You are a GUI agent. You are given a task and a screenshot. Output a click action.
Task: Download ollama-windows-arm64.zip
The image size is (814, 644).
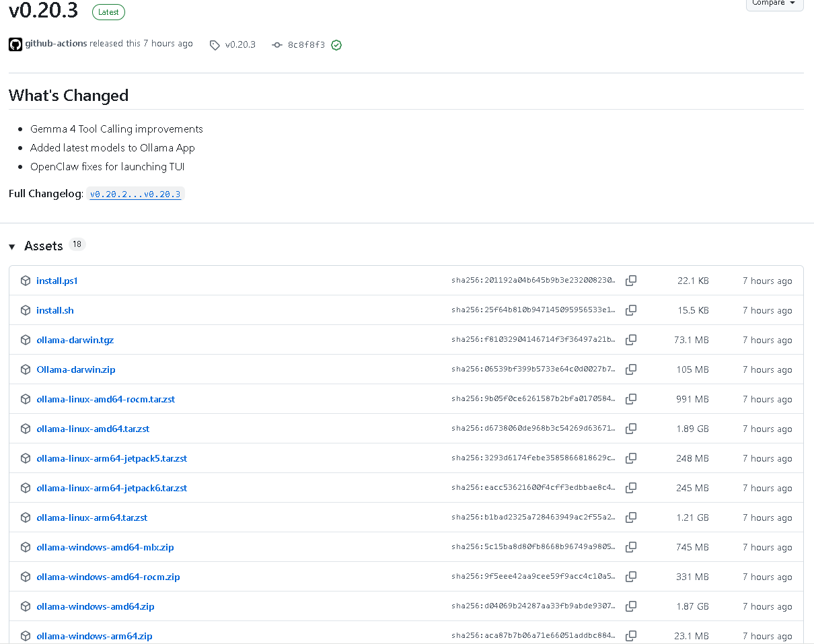point(94,636)
